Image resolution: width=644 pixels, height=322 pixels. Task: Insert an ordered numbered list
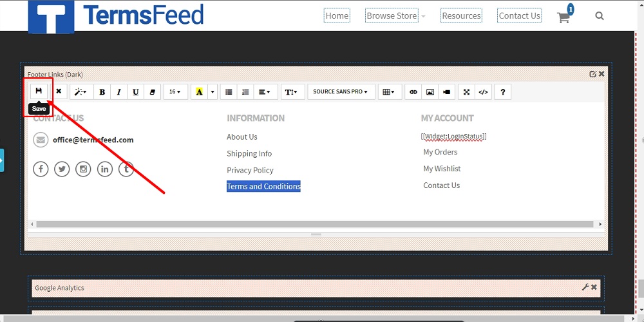(245, 91)
